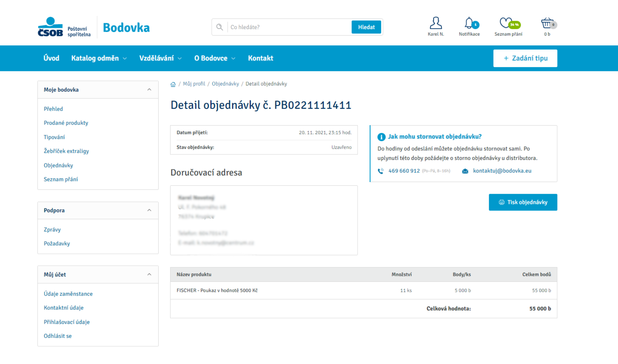Click the search magnifier icon

219,27
